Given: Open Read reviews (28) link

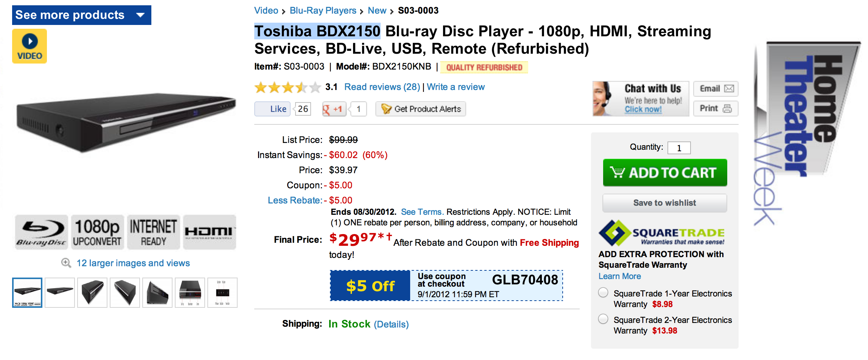Looking at the screenshot, I should (382, 87).
